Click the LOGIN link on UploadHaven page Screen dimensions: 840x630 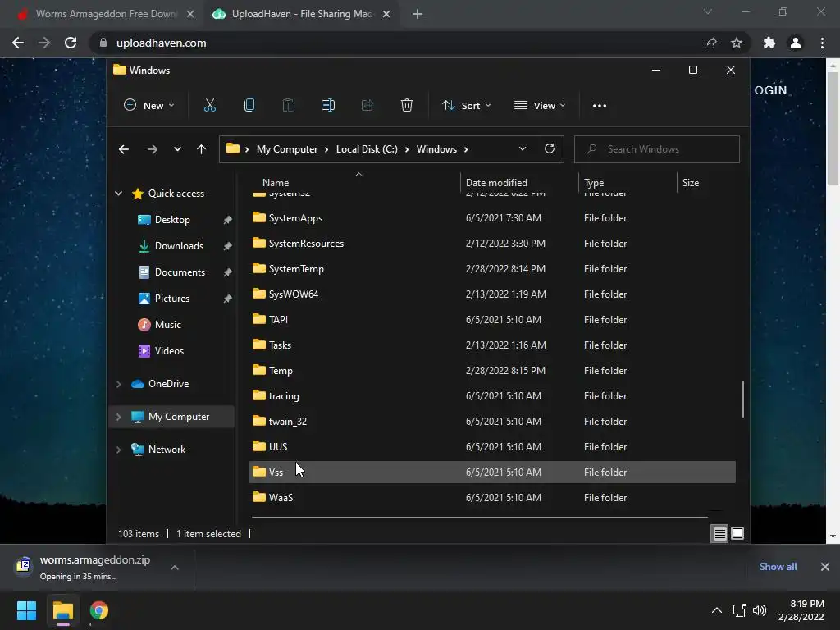tap(769, 90)
